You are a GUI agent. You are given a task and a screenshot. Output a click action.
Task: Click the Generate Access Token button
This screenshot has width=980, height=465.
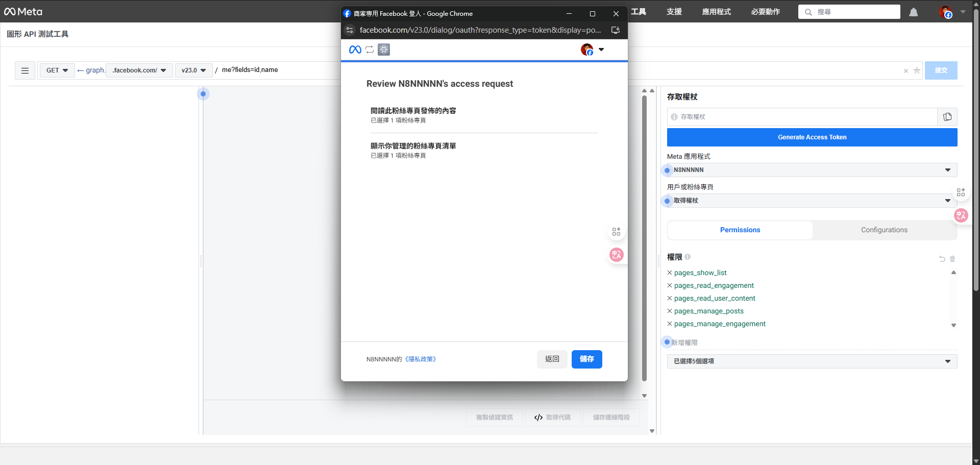coord(812,137)
